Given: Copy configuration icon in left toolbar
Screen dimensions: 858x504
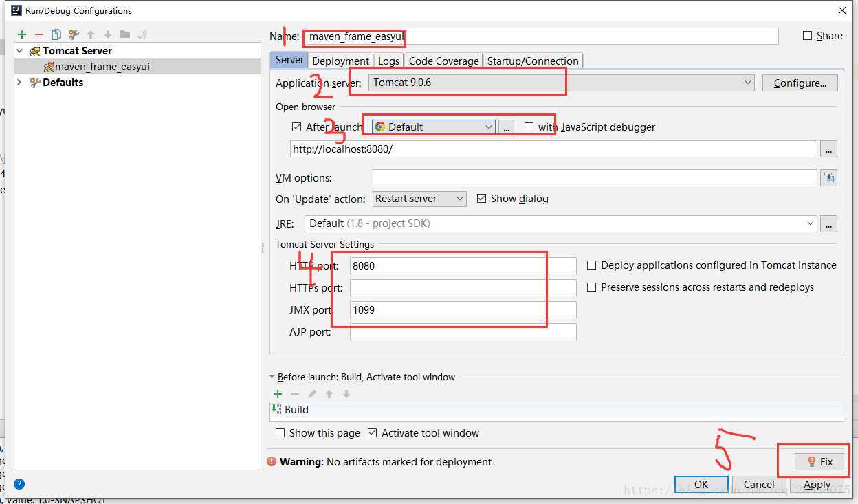Looking at the screenshot, I should point(56,34).
